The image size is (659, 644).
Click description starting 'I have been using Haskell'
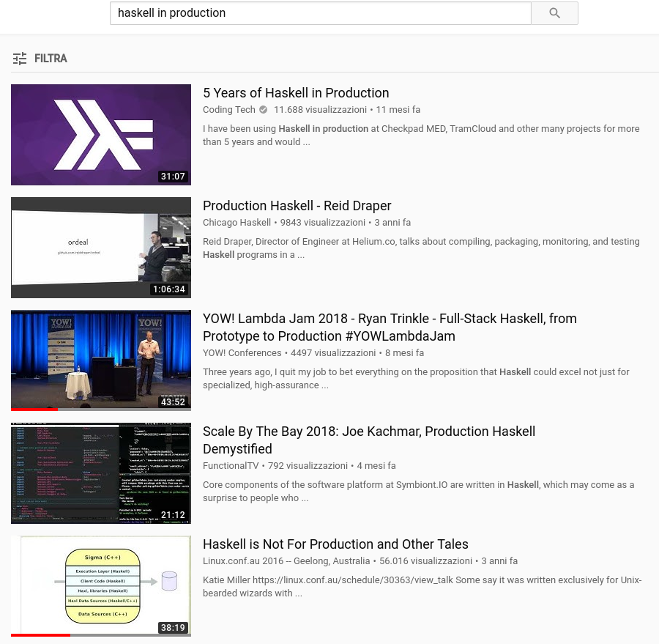tap(421, 136)
